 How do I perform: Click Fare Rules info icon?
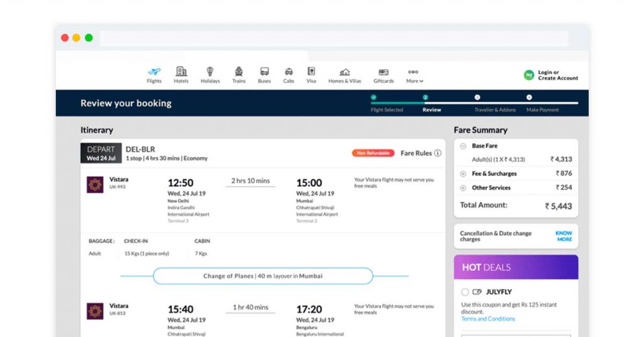pyautogui.click(x=438, y=153)
